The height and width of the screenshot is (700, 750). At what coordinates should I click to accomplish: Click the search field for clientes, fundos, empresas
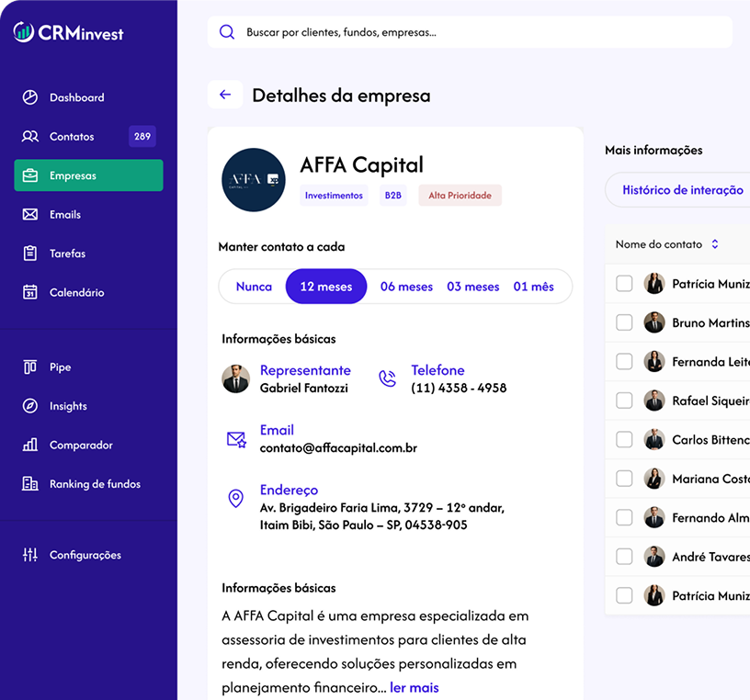pyautogui.click(x=478, y=32)
